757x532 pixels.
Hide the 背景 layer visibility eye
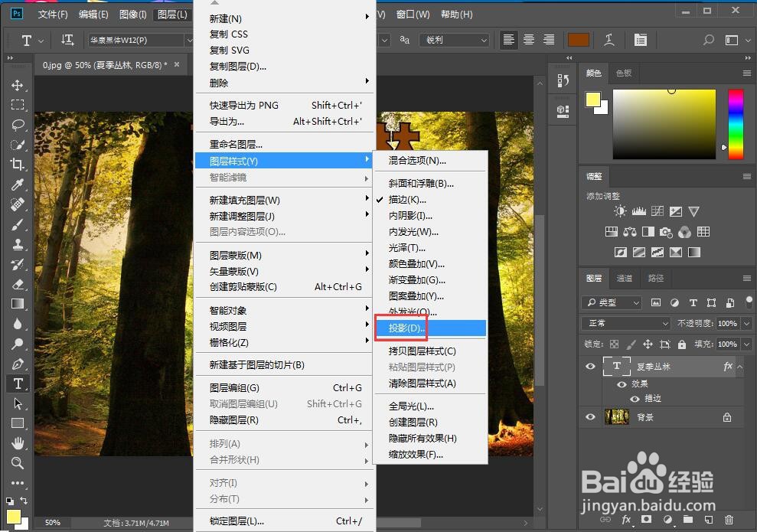click(x=589, y=417)
